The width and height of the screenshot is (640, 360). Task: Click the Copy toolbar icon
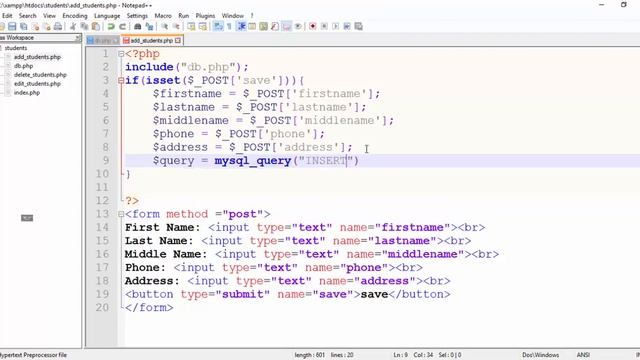pos(84,27)
